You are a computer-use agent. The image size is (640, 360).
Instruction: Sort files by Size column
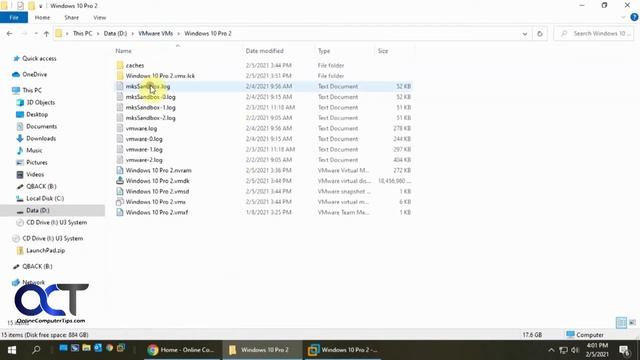[x=383, y=51]
